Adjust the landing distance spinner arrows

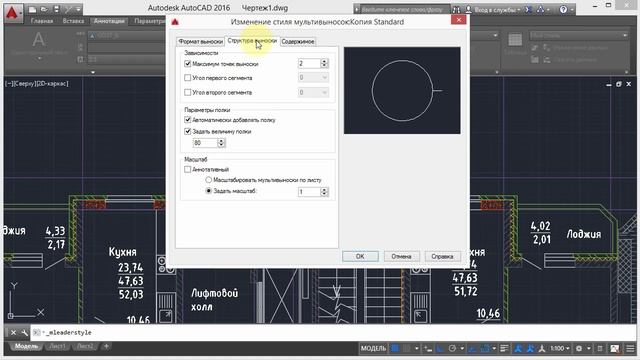tap(221, 143)
